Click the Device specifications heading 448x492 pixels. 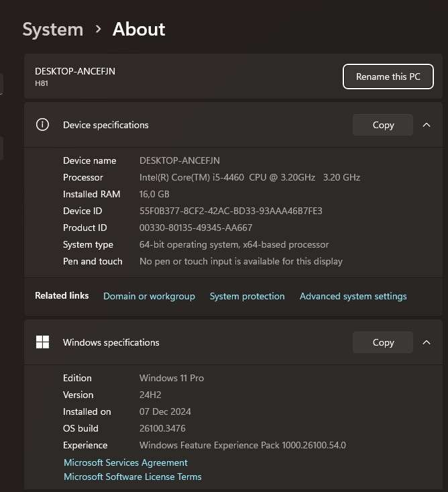tap(106, 126)
